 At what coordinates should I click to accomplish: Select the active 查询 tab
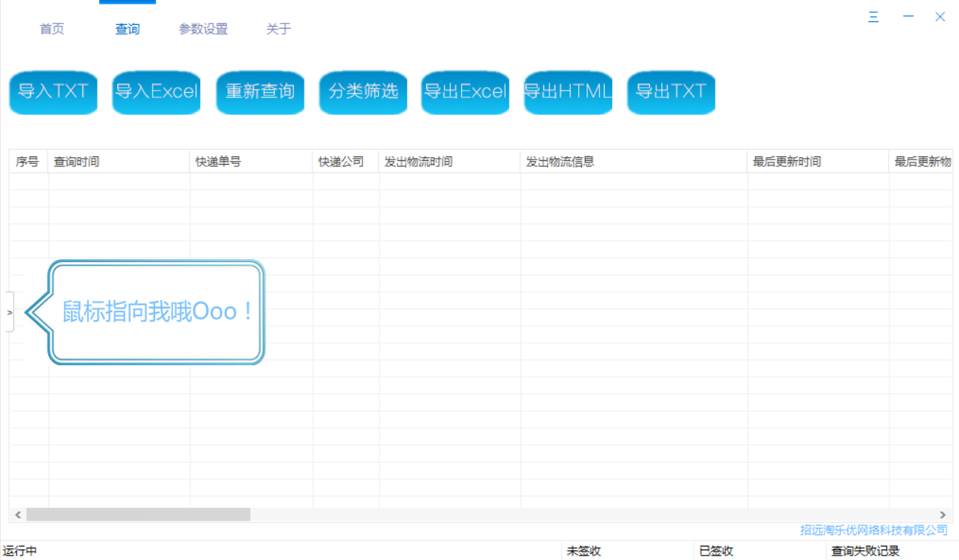(x=127, y=29)
